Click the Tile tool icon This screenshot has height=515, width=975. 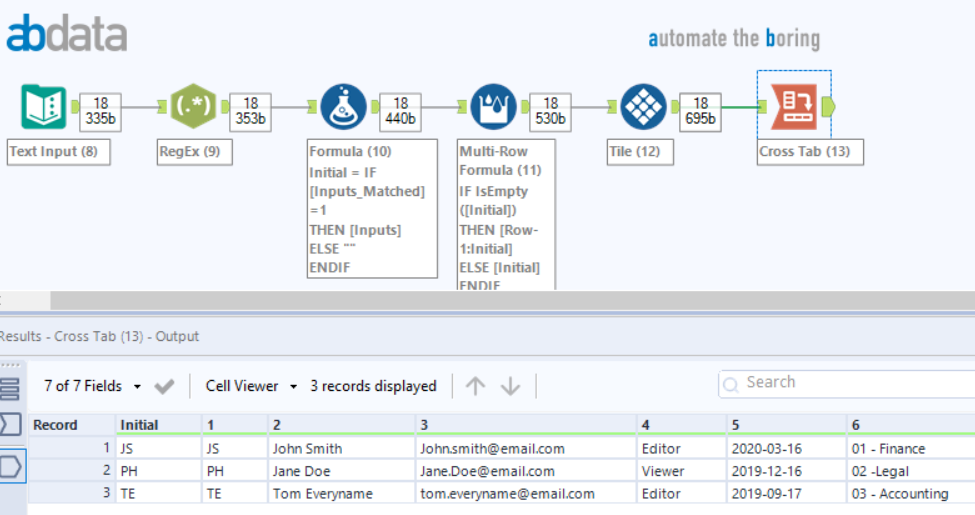click(x=643, y=107)
